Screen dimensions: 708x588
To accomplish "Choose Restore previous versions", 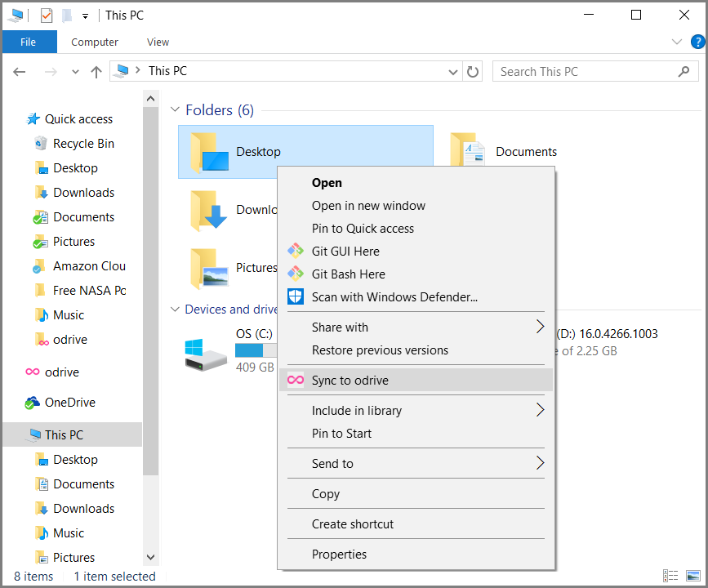I will (416, 350).
